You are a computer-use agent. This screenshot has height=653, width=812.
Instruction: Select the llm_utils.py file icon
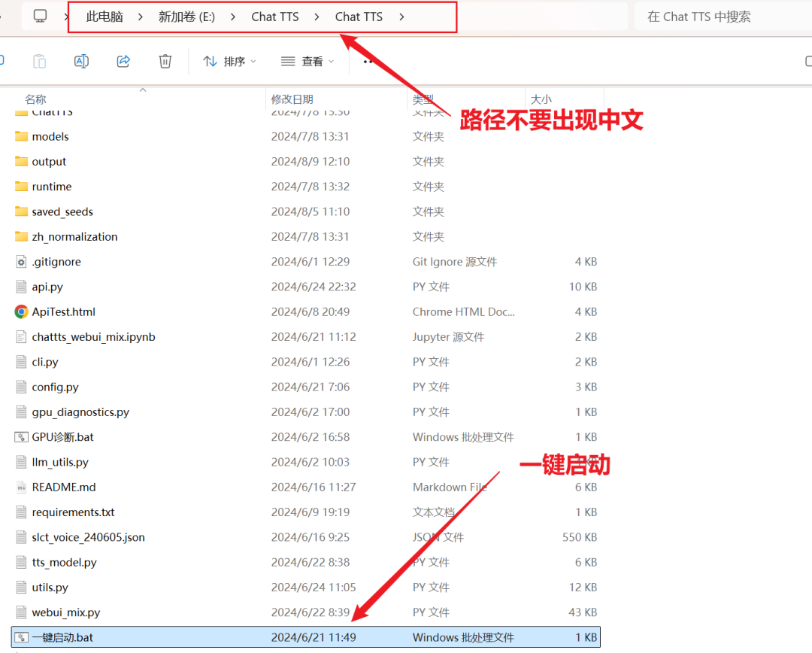tap(21, 462)
